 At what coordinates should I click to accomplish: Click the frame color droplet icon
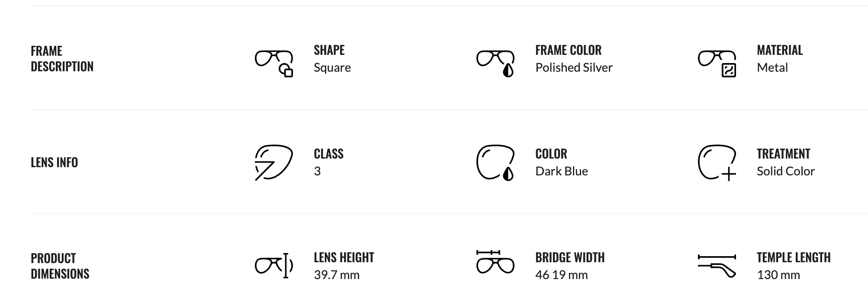click(x=495, y=63)
